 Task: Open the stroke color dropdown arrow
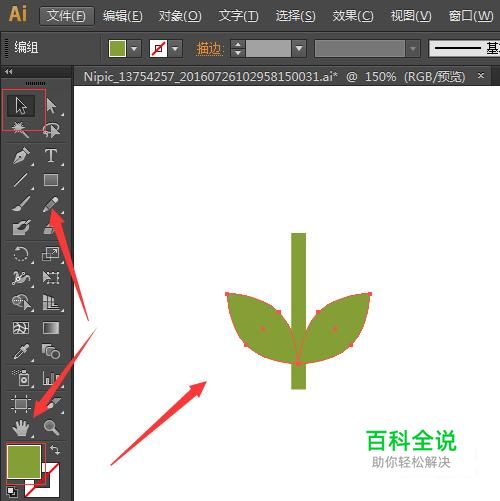pyautogui.click(x=175, y=49)
